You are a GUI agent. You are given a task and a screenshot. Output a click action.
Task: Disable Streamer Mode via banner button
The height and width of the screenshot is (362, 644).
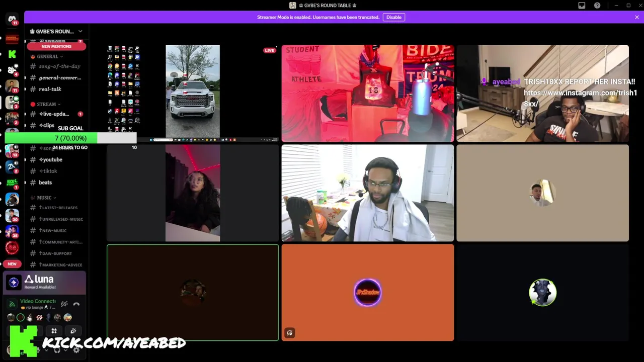pyautogui.click(x=393, y=17)
